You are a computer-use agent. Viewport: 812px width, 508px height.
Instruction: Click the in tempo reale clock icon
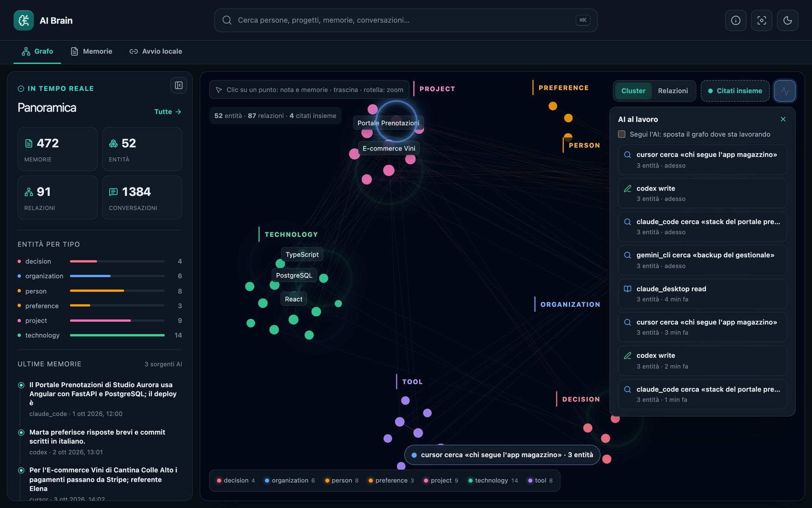21,89
